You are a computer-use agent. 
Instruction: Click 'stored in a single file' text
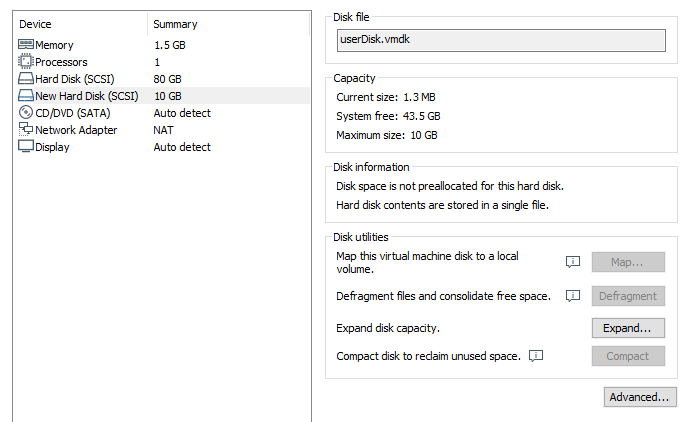tap(442, 205)
